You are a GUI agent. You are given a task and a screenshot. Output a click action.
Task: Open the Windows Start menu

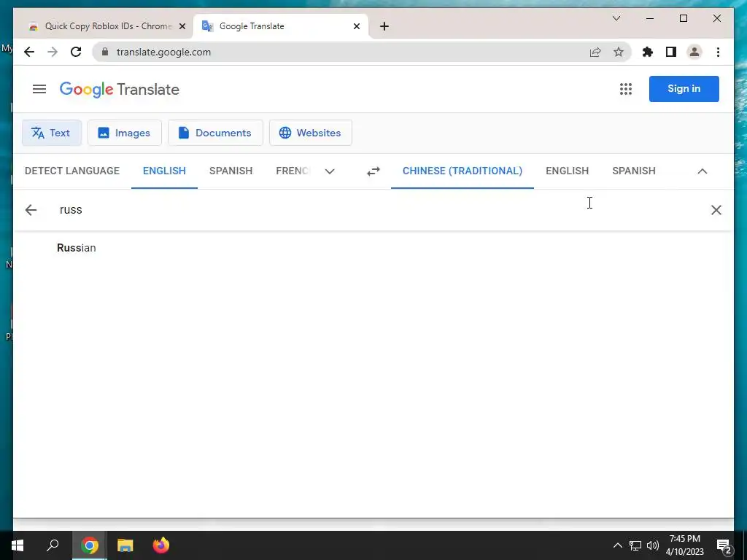pyautogui.click(x=18, y=545)
